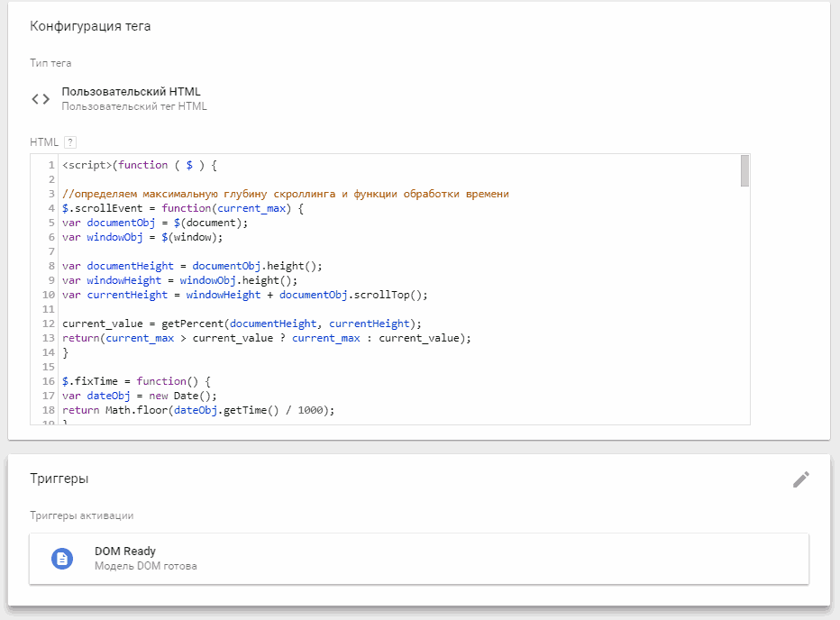
Task: Click line 16 $.fixTime function definition
Action: click(x=136, y=381)
